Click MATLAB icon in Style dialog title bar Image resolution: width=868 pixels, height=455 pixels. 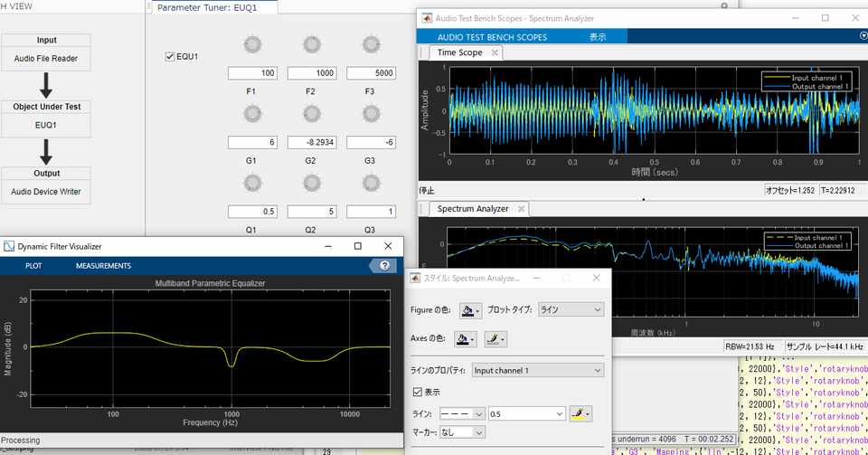coord(415,278)
